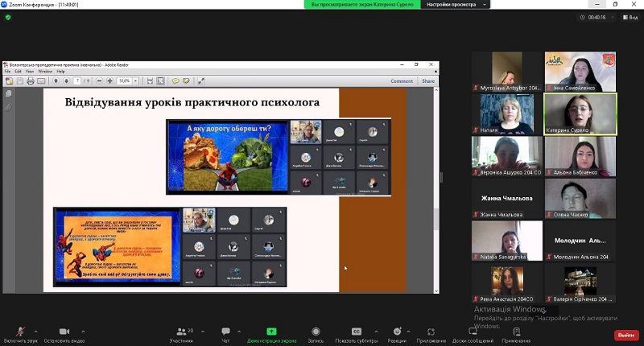
Task: Open the Participants panel
Action: pyautogui.click(x=180, y=332)
